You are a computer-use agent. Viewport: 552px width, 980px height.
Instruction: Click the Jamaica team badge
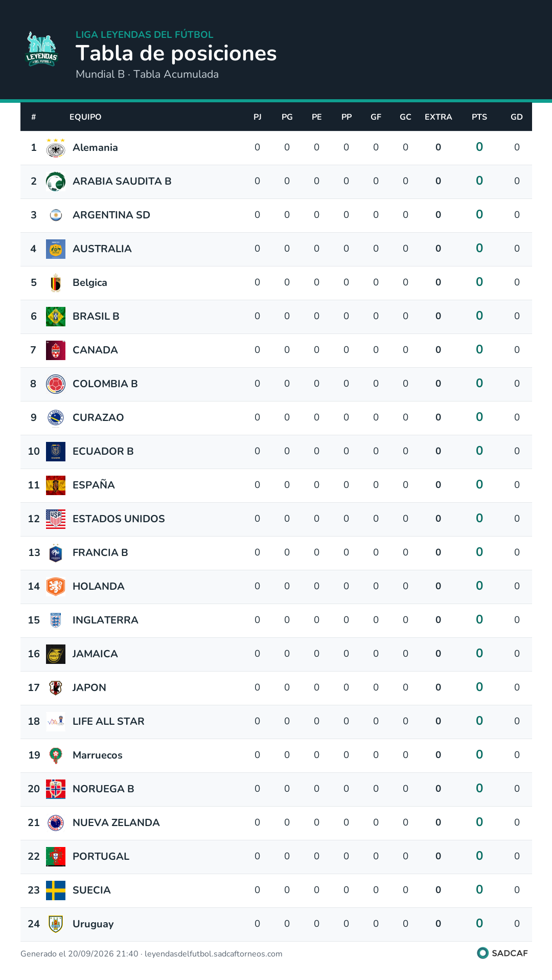pos(56,654)
